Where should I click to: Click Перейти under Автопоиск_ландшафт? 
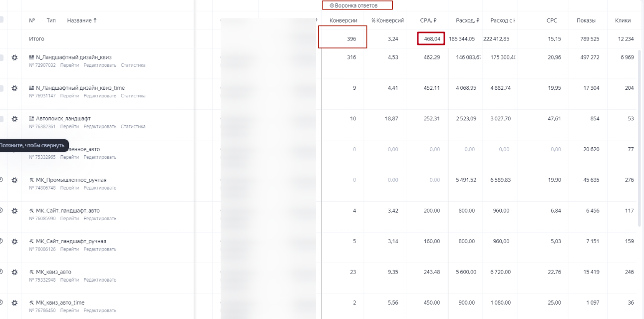pos(69,126)
